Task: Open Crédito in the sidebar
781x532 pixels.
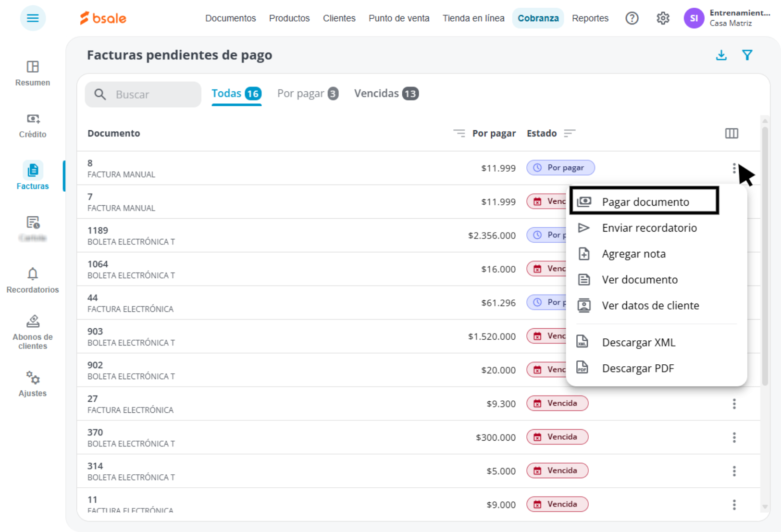Action: [33, 125]
